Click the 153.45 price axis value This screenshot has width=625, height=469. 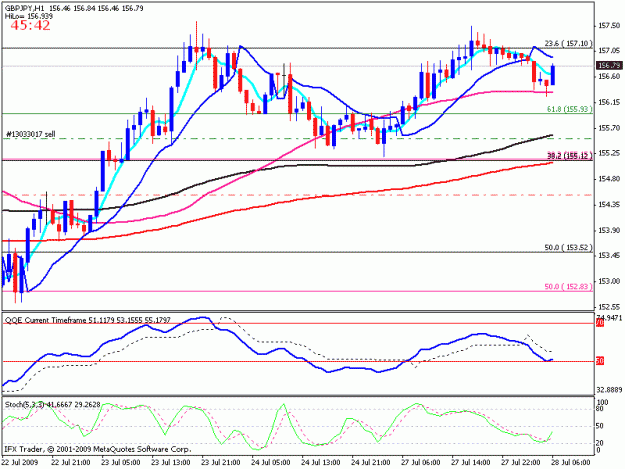pos(609,255)
